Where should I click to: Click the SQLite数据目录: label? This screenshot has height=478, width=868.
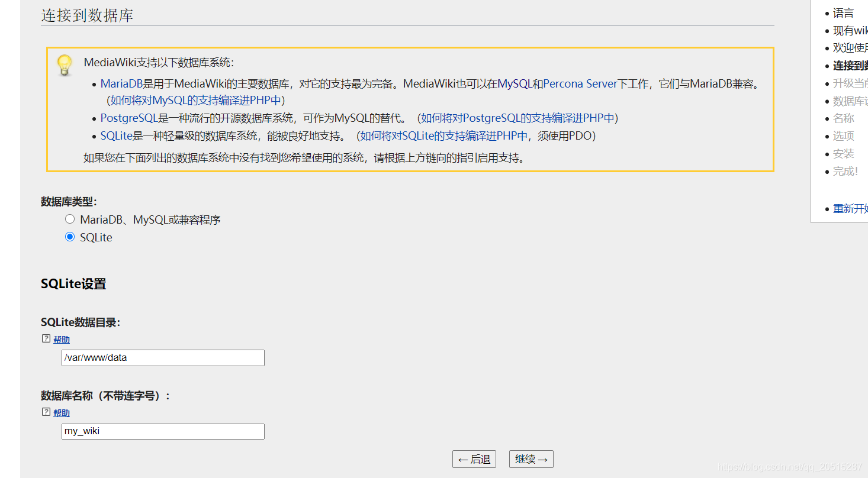click(x=81, y=322)
